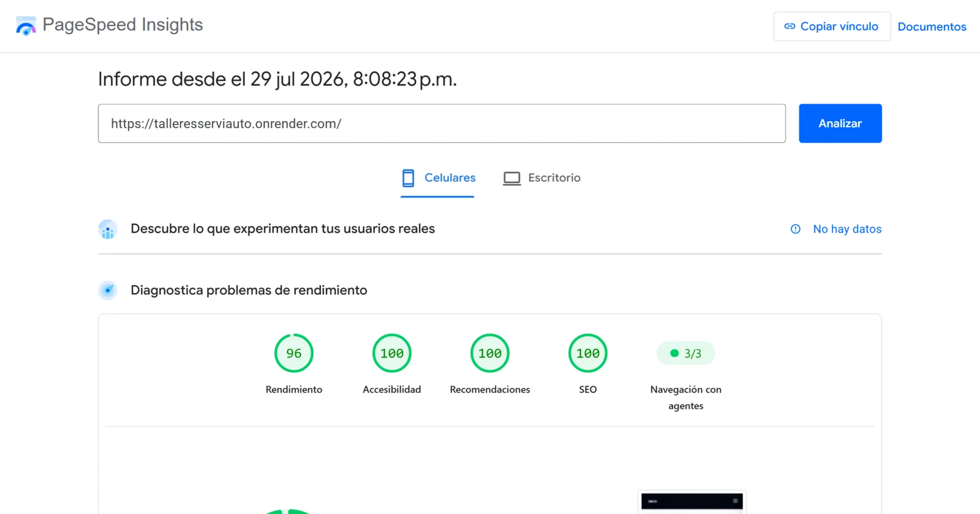Open PageSpeed Insights home title
Screen dimensions: 980x514
pyautogui.click(x=123, y=24)
